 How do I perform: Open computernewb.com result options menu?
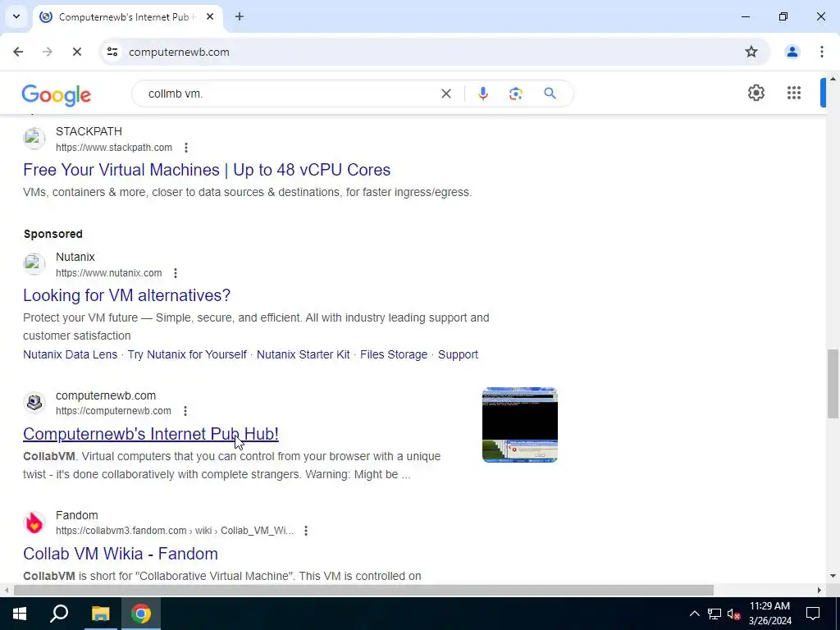pyautogui.click(x=185, y=411)
